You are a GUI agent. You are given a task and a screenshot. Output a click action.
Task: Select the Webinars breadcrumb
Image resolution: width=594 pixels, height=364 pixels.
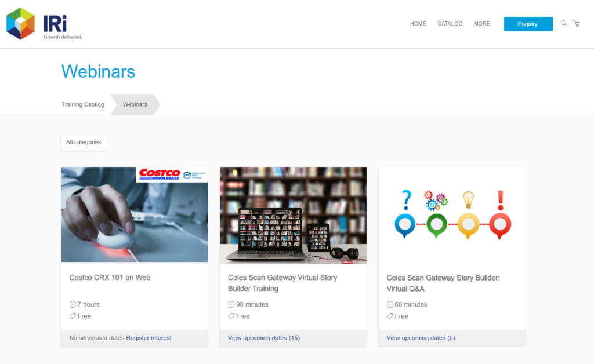(135, 104)
